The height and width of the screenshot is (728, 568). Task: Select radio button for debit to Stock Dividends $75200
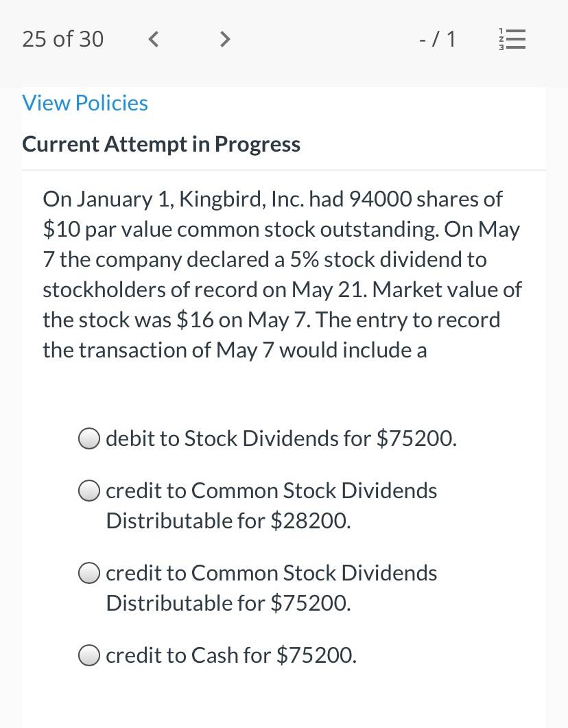tap(88, 438)
